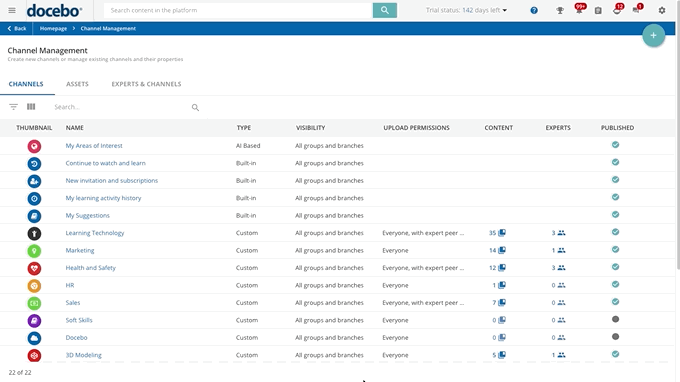The image size is (680, 382).
Task: View content items of Learning Technology channel
Action: click(497, 233)
